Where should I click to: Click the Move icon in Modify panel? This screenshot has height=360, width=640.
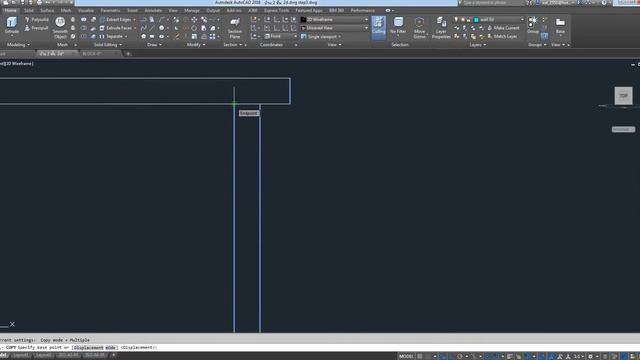coord(194,20)
